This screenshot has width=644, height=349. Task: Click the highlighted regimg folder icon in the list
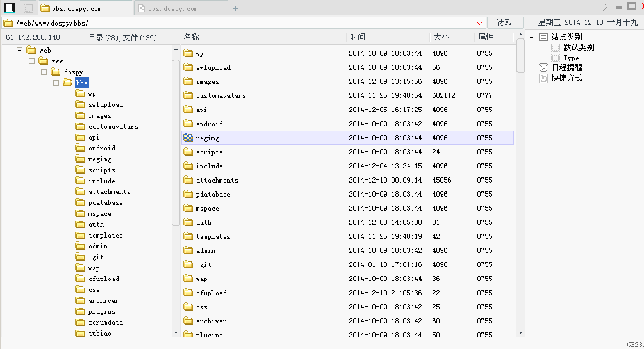[188, 138]
